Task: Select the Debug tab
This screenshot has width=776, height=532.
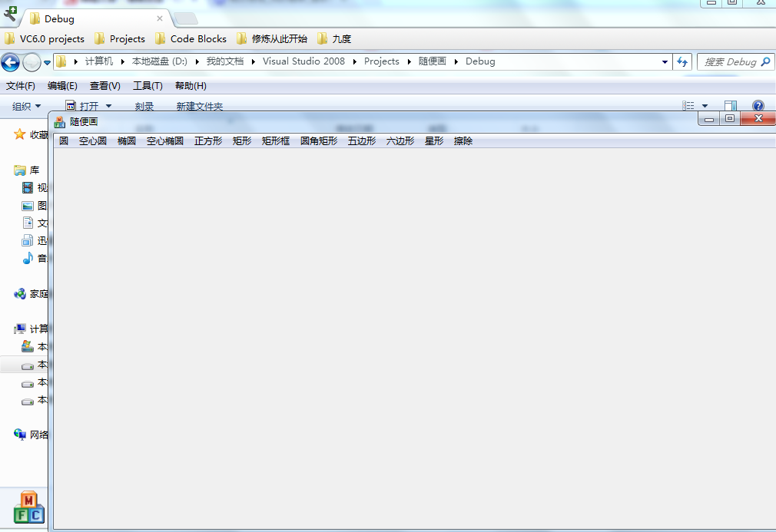Action: click(97, 18)
